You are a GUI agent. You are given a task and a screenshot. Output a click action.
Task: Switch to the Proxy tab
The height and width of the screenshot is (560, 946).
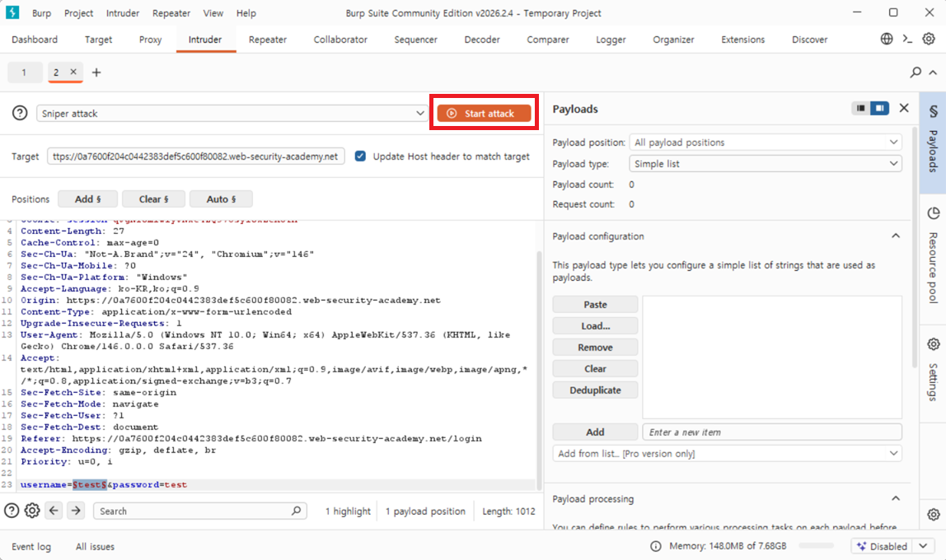[150, 40]
